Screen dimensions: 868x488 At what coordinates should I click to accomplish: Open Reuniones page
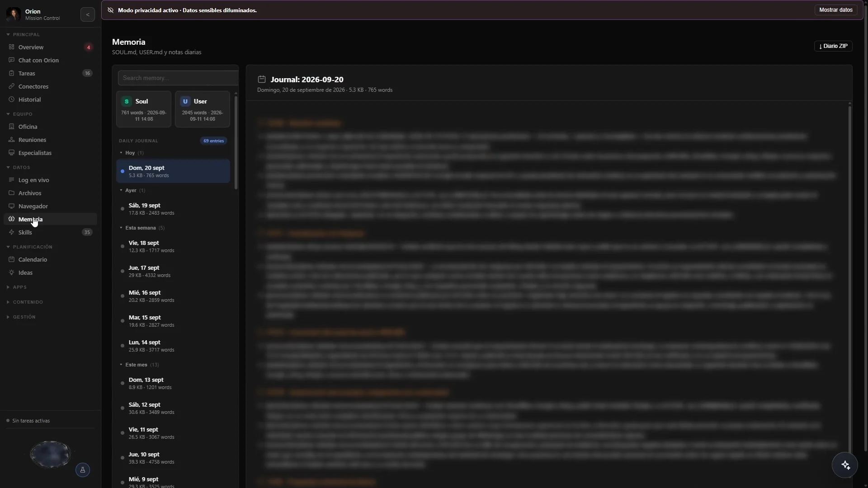point(50,140)
